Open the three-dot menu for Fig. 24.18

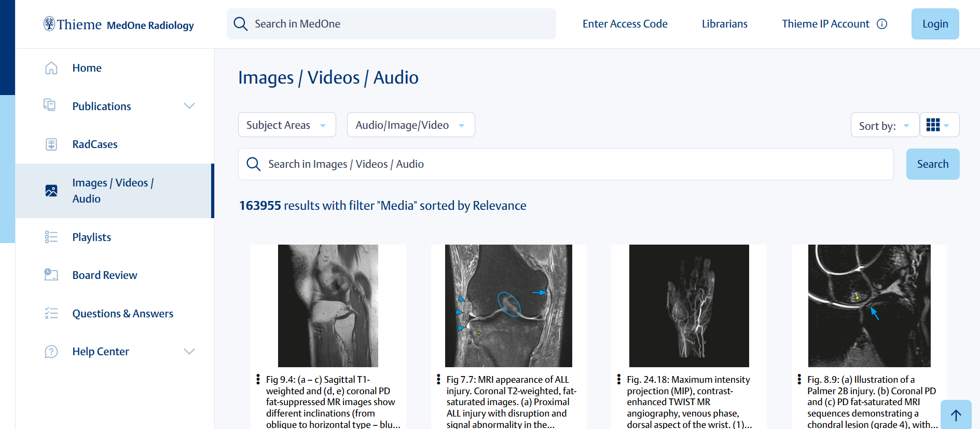[618, 380]
